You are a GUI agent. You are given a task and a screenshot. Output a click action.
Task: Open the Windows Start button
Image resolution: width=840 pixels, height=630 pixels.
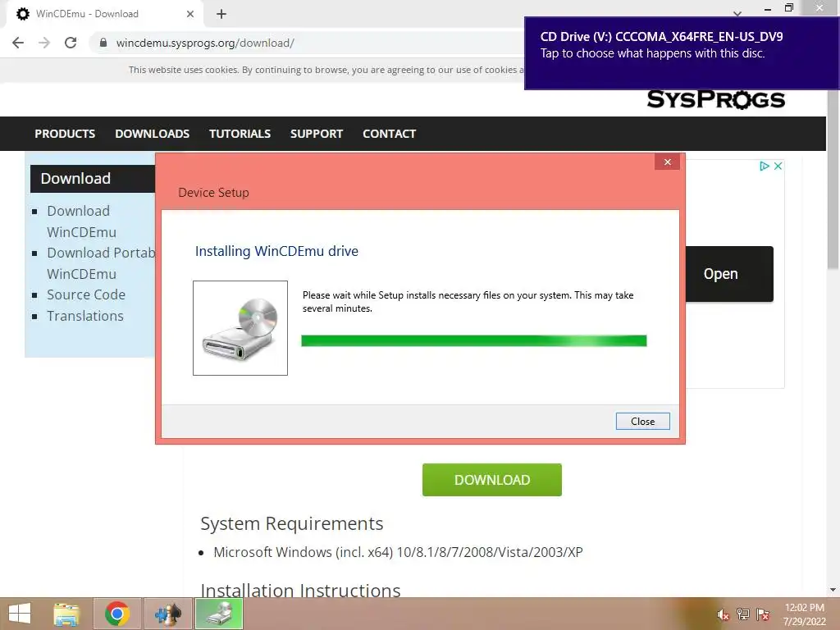point(20,614)
